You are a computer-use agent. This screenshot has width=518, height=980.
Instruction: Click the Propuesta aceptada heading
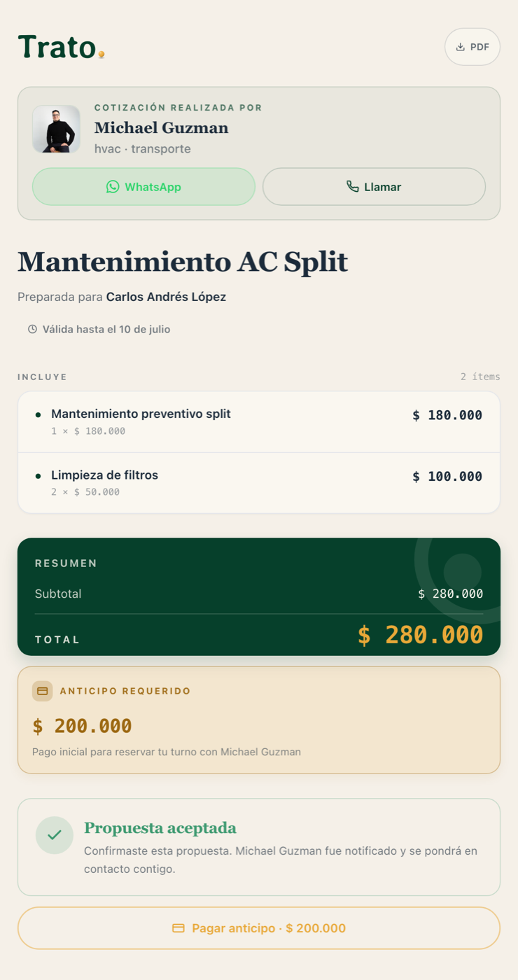tap(160, 828)
